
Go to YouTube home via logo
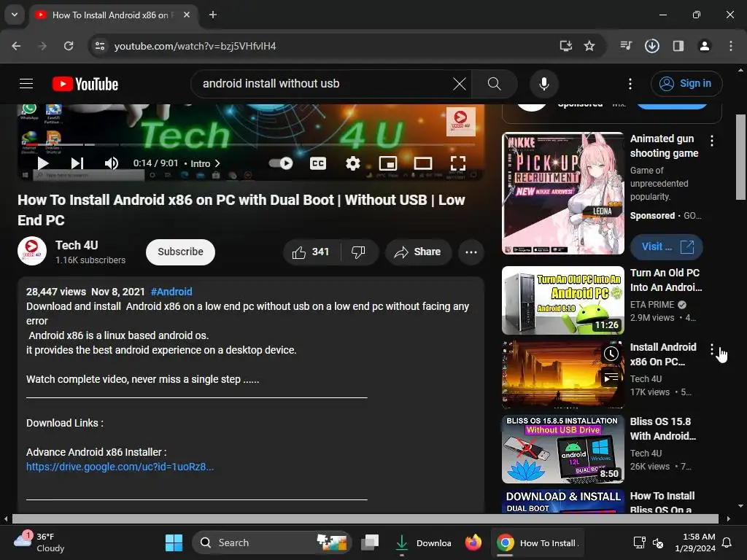85,84
